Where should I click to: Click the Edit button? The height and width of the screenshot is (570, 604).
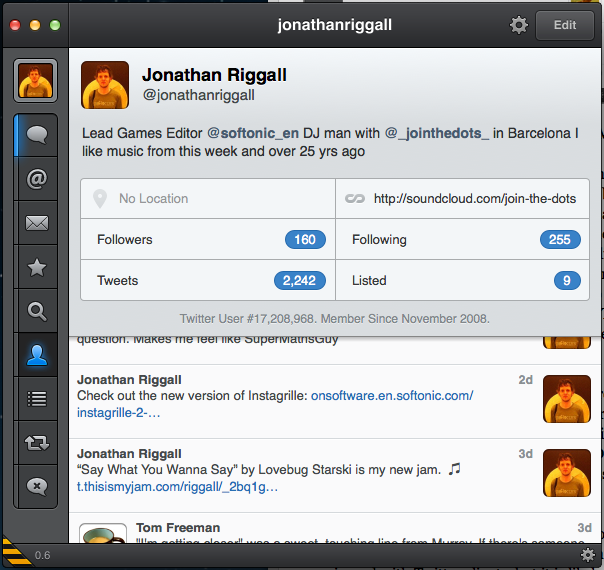[x=565, y=25]
